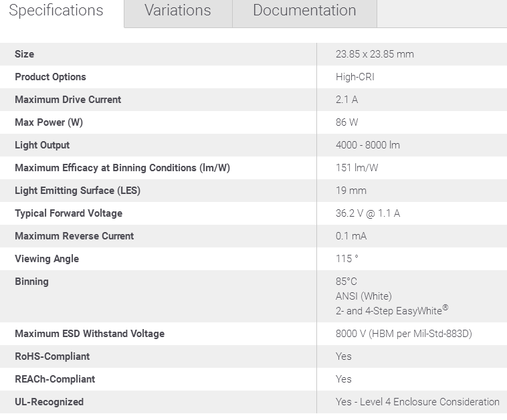Click the 115 ° value
Viewport: 507px width, 420px height.
(347, 259)
